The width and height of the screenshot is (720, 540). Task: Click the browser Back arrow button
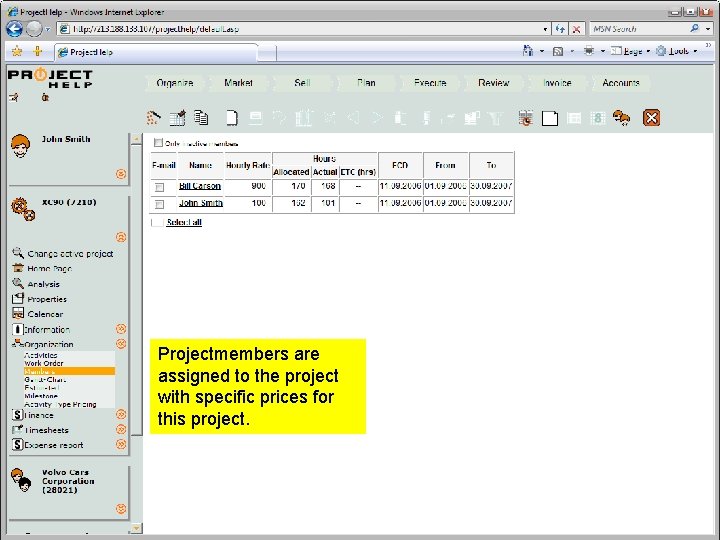[14, 29]
